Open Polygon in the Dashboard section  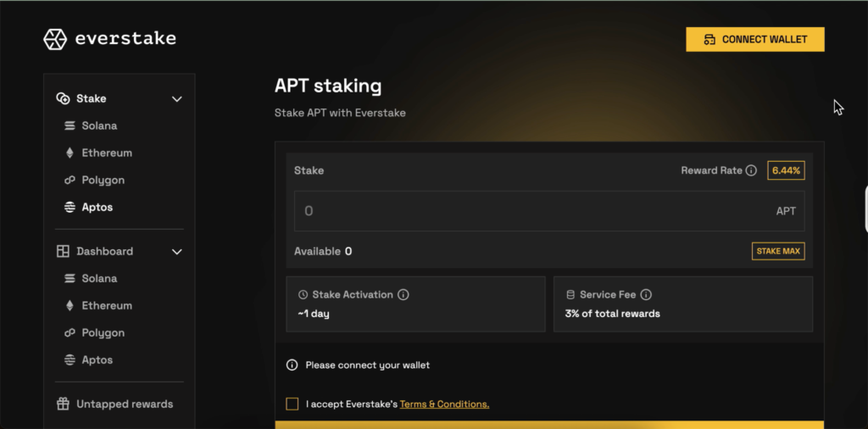[103, 332]
